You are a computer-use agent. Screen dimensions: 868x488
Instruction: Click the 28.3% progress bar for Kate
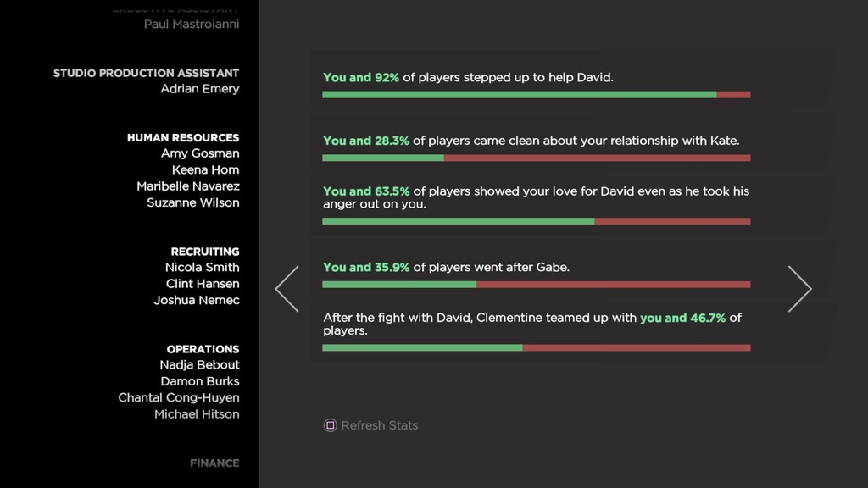536,158
